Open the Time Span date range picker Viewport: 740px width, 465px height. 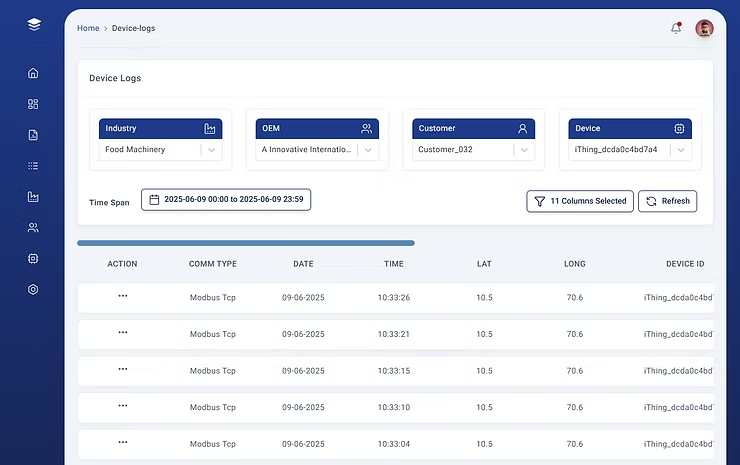pos(226,200)
